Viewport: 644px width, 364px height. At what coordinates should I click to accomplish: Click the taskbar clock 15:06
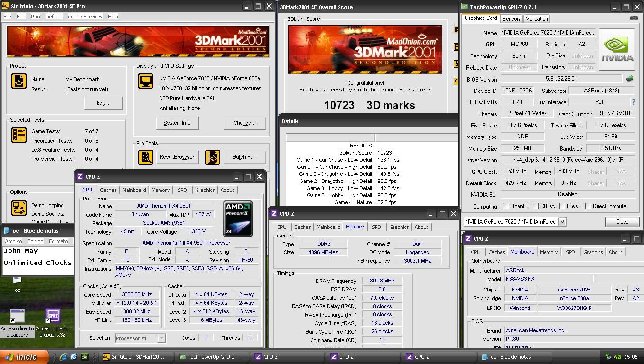(631, 357)
